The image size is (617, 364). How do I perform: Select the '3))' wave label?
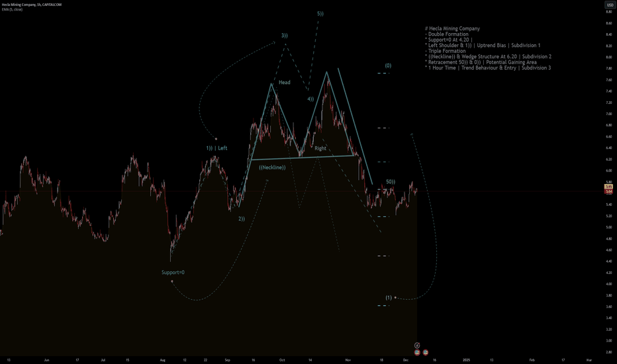click(x=285, y=36)
